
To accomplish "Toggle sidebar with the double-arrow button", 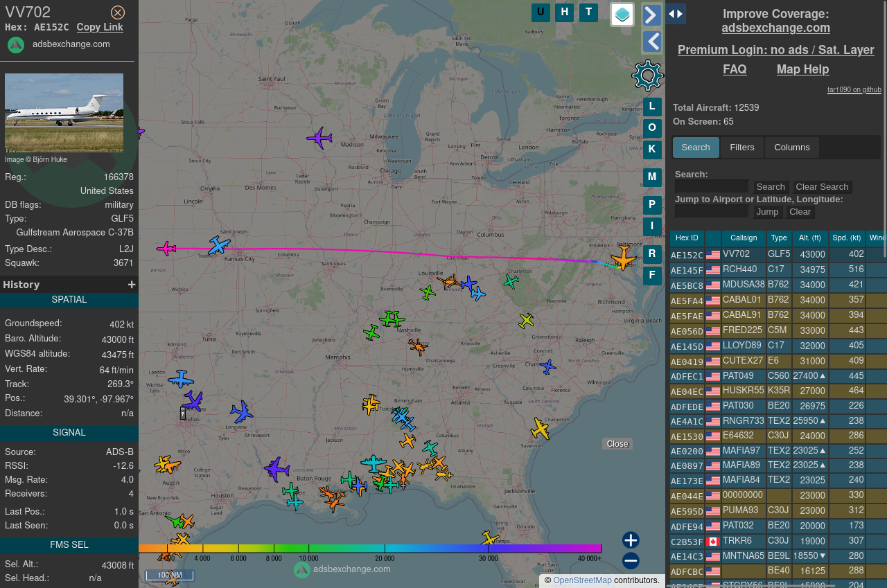I will (x=676, y=14).
